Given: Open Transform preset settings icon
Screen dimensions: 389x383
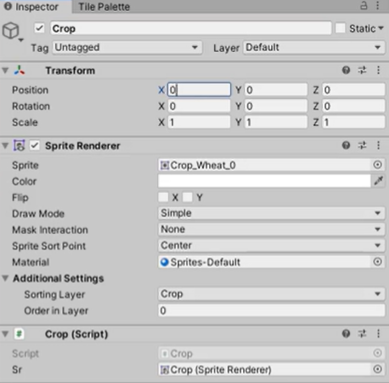Looking at the screenshot, I should point(362,70).
